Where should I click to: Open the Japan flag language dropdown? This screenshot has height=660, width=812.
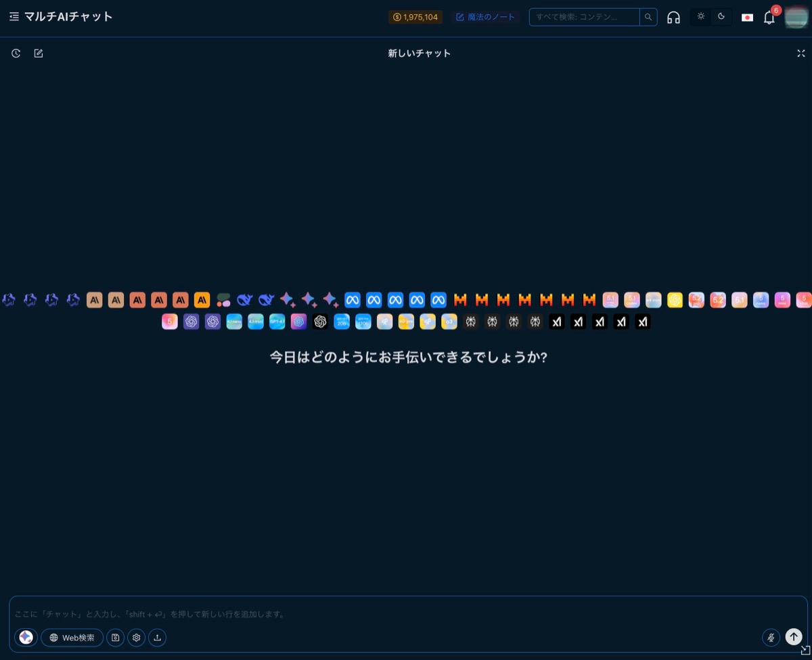[x=747, y=18]
